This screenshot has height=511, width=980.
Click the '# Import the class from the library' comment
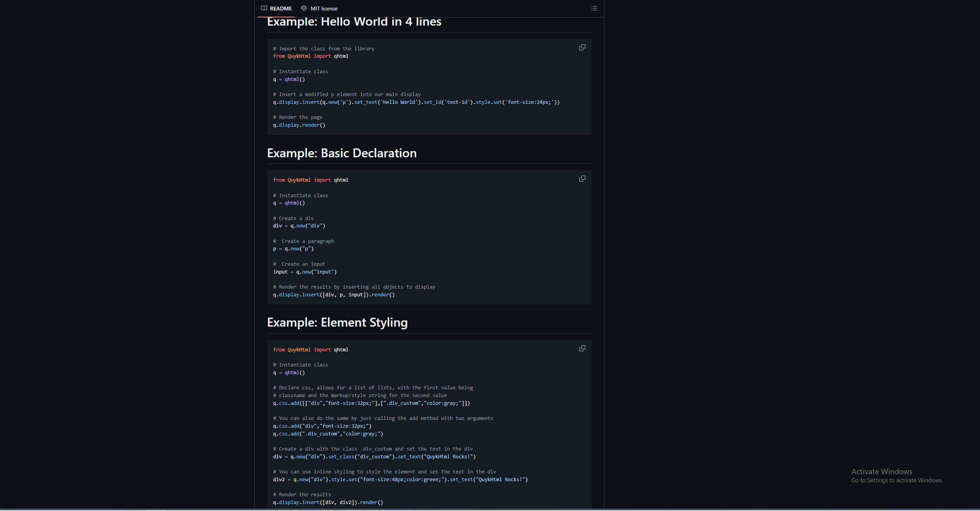tap(324, 49)
